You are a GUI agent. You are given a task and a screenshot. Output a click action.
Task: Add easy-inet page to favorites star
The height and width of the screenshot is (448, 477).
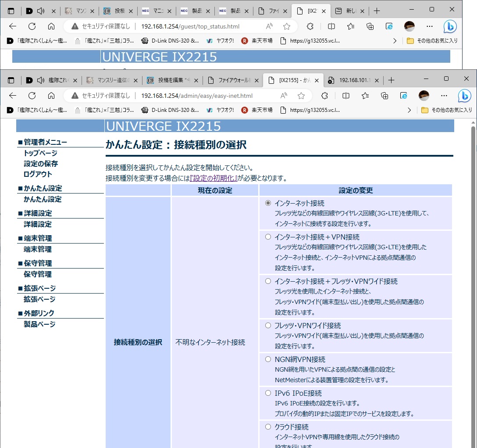pyautogui.click(x=301, y=96)
